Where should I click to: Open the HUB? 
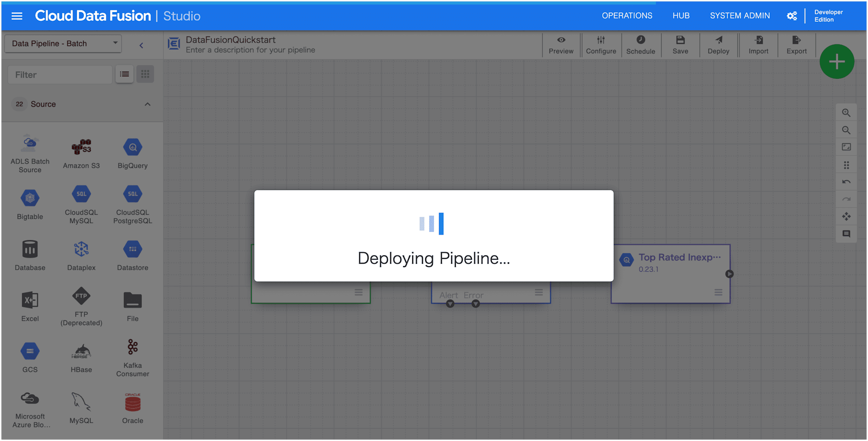(x=681, y=16)
